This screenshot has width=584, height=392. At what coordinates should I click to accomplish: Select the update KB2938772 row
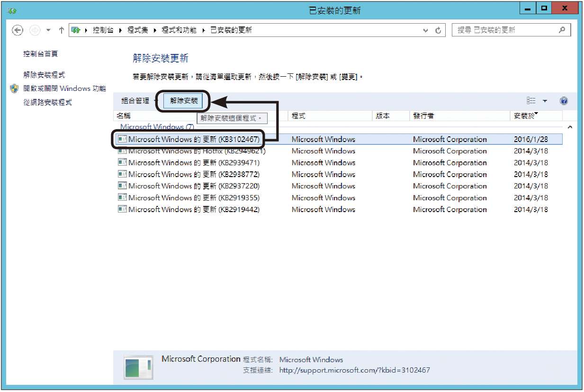[340, 174]
